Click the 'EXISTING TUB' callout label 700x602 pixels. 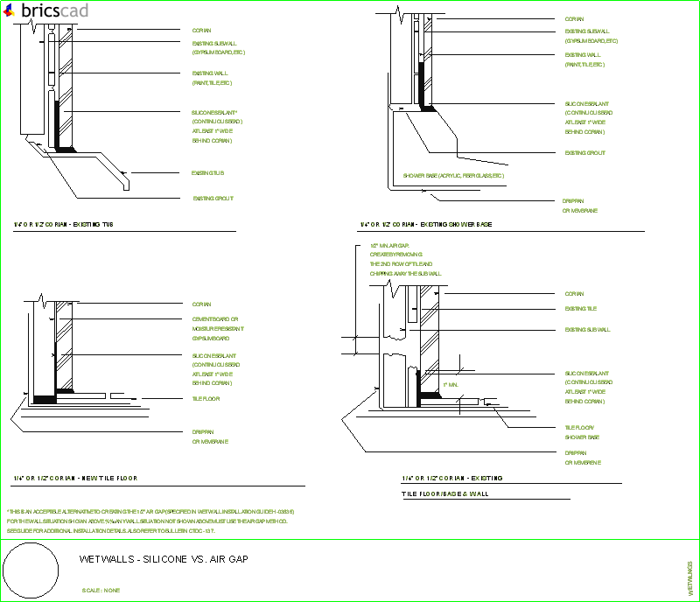pos(207,173)
